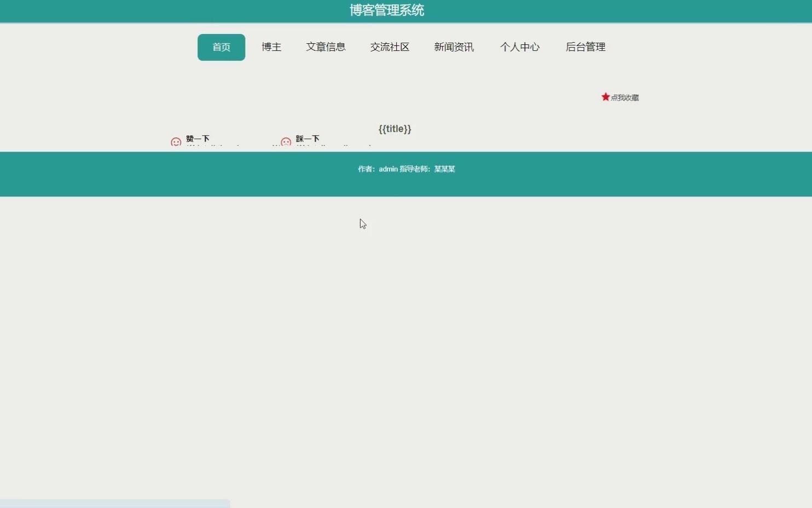Screen dimensions: 812x508
Task: Open the 新闻资讯 section
Action: click(454, 47)
